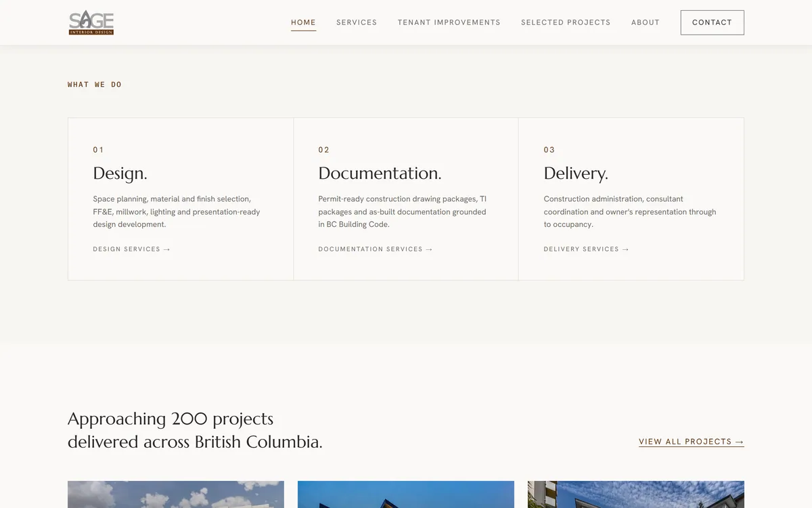The image size is (812, 508).
Task: Click the Space planning description paragraph
Action: click(x=177, y=211)
